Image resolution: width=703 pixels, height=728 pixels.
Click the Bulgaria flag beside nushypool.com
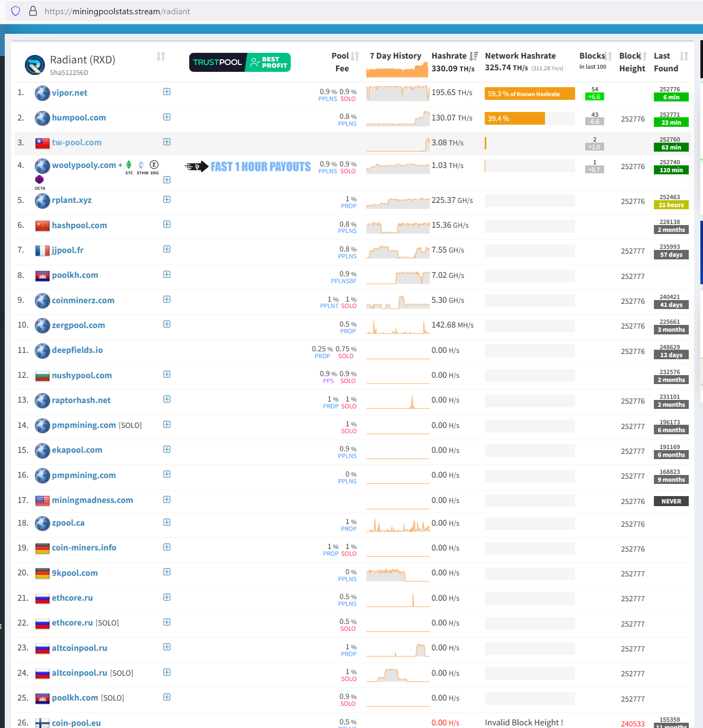click(x=42, y=376)
